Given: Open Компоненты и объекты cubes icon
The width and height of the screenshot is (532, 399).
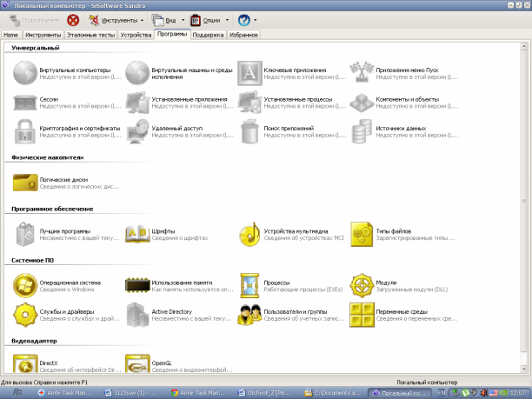Looking at the screenshot, I should click(362, 103).
